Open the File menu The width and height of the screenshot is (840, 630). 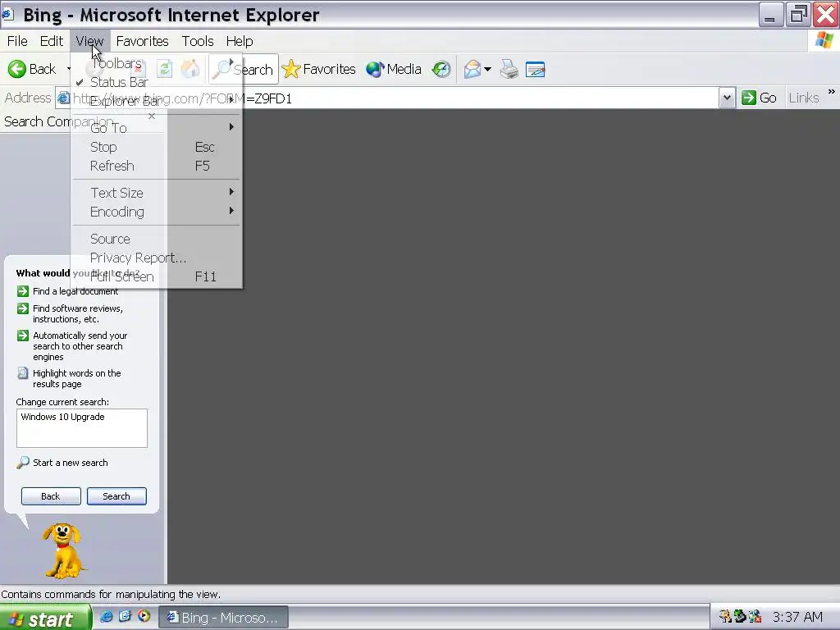tap(17, 41)
